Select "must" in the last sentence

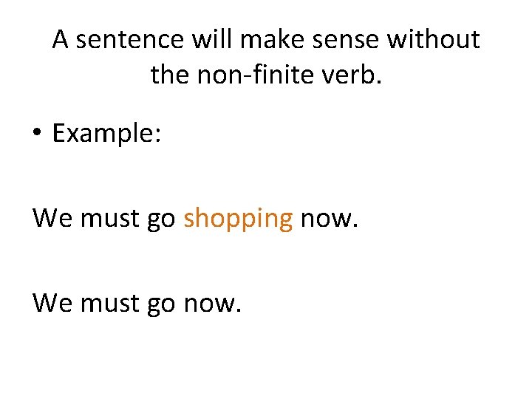(x=109, y=304)
